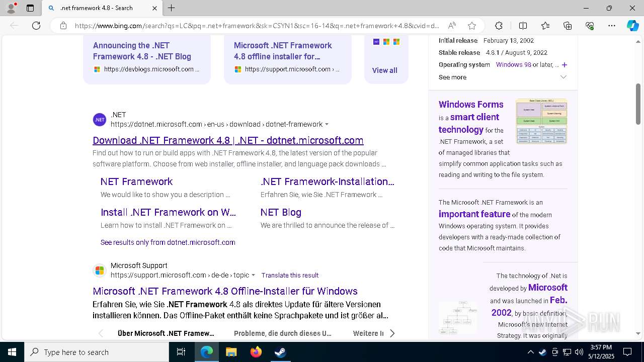The height and width of the screenshot is (362, 644).
Task: Open Announcing the .NET Framework 4.8 card
Action: pos(147,58)
